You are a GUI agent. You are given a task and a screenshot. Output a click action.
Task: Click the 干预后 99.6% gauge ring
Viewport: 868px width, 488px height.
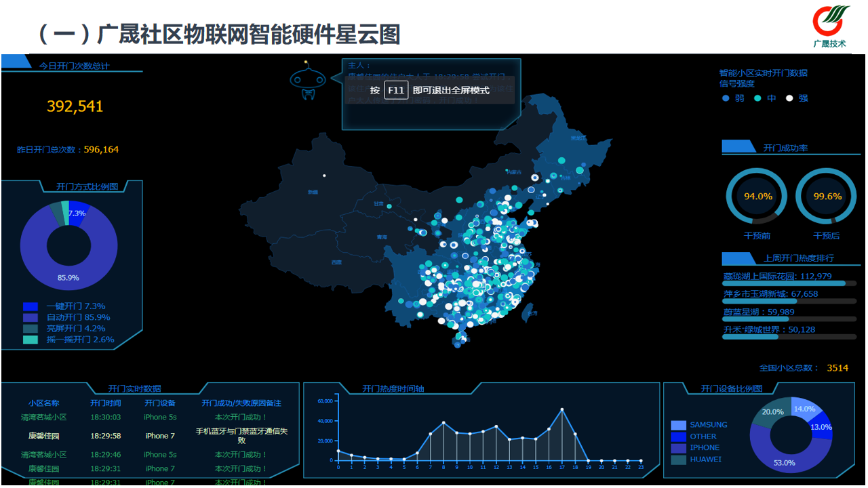point(827,197)
